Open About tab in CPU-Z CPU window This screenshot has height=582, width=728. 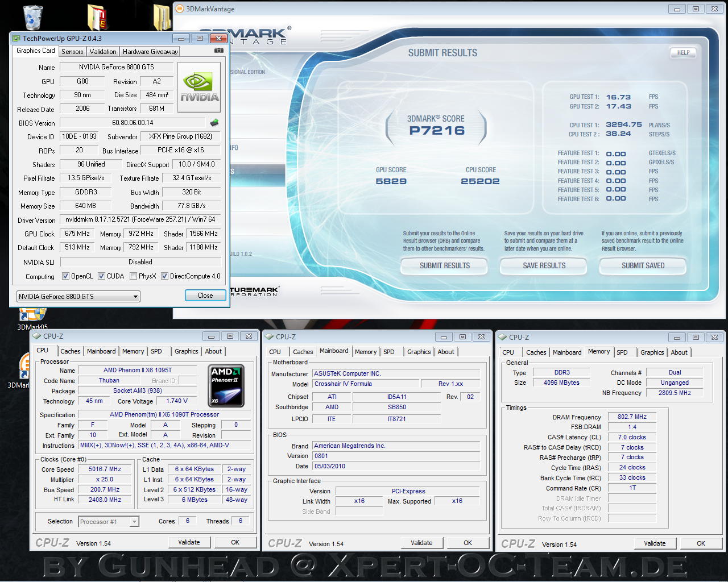pyautogui.click(x=213, y=351)
